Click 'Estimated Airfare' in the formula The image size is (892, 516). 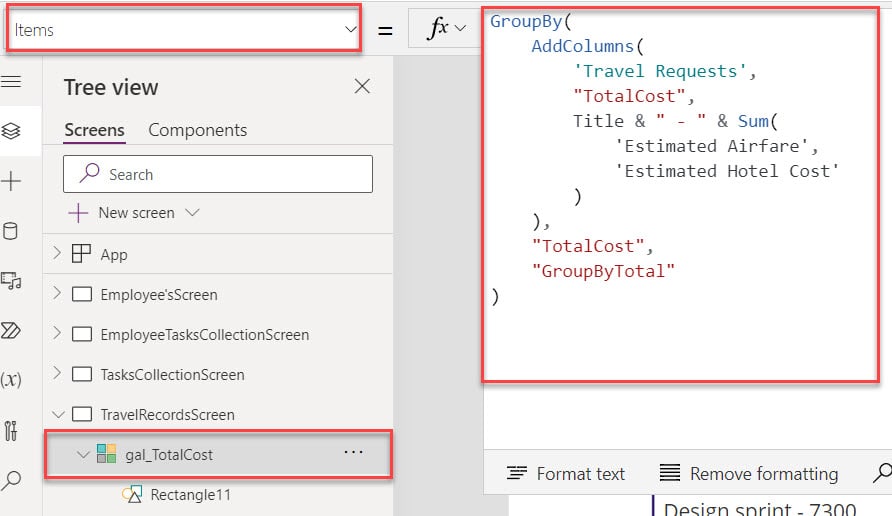coord(712,146)
